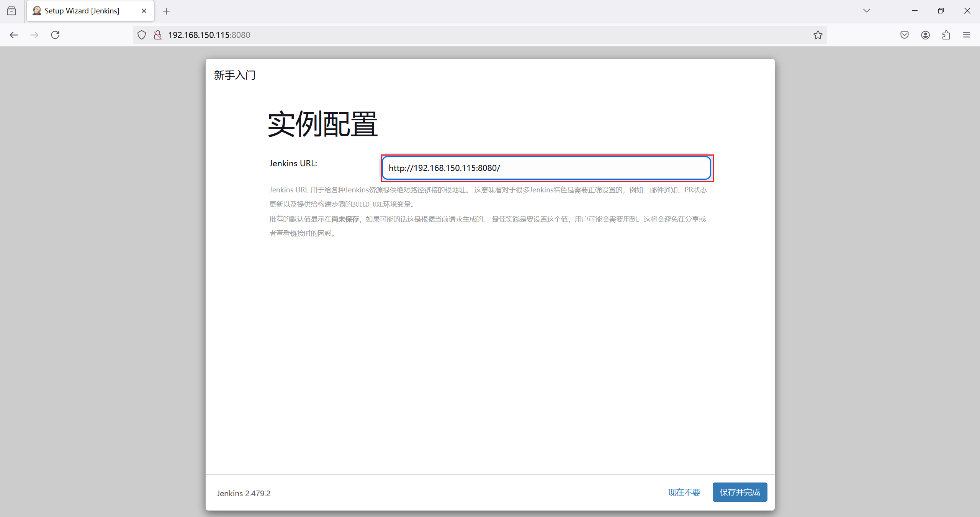Screen dimensions: 980x517
Task: Click the insecure connection padlock icon
Action: [158, 35]
